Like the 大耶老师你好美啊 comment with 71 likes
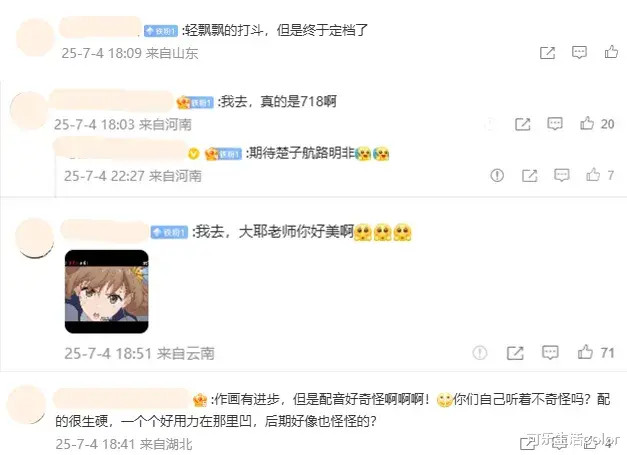The height and width of the screenshot is (455, 627). (x=585, y=352)
